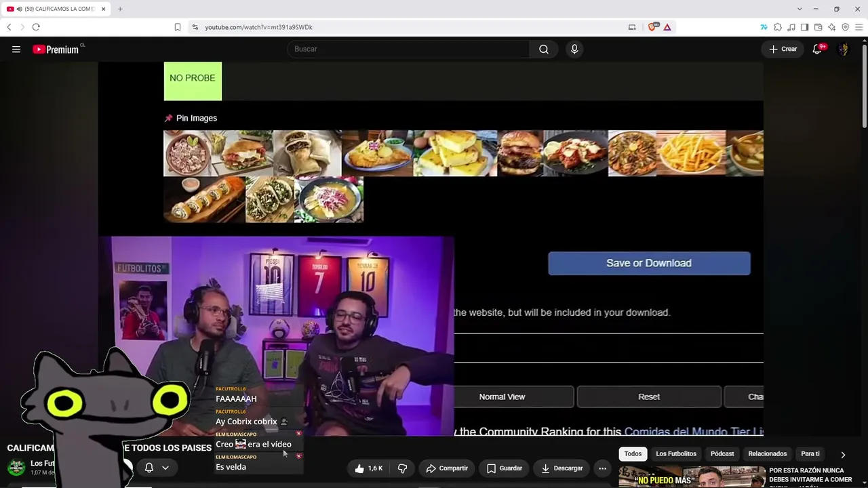Click the Buscar search field
Screen dimensions: 868x488
[408, 49]
